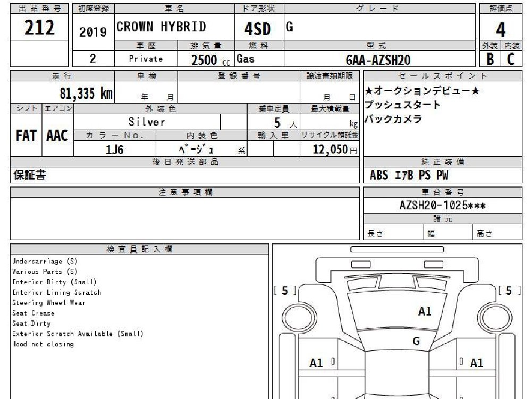This screenshot has width=532, height=399.
Task: Click the overall evaluation score 4
Action: [x=501, y=30]
